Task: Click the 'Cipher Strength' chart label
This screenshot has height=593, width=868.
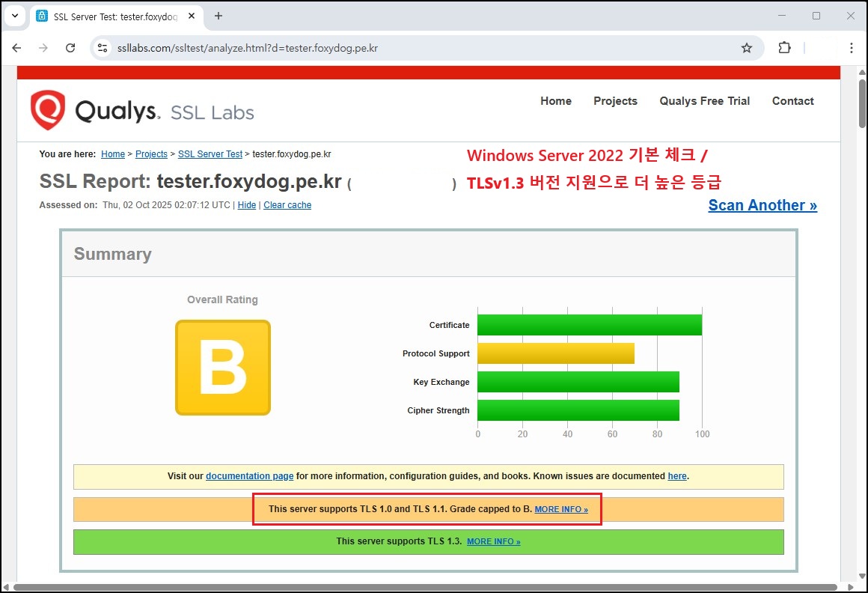Action: [438, 410]
